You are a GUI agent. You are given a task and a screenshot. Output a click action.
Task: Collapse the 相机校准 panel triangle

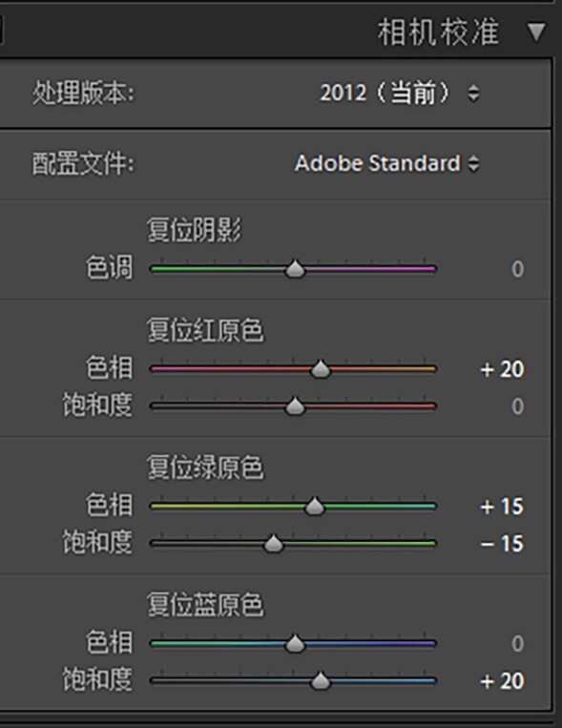coord(536,32)
